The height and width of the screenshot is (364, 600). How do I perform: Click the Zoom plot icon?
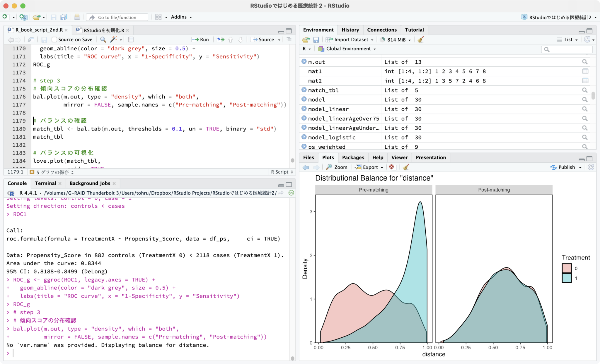tap(337, 167)
